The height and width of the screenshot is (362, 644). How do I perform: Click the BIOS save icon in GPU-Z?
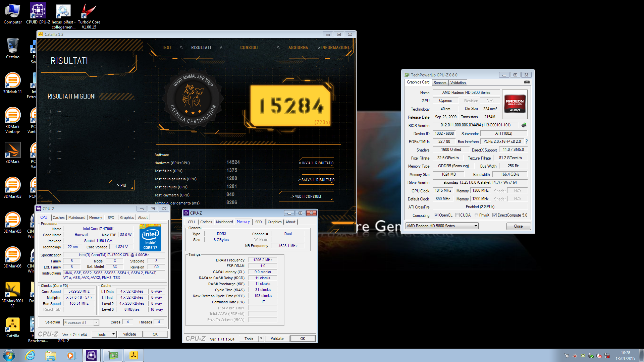(x=524, y=125)
